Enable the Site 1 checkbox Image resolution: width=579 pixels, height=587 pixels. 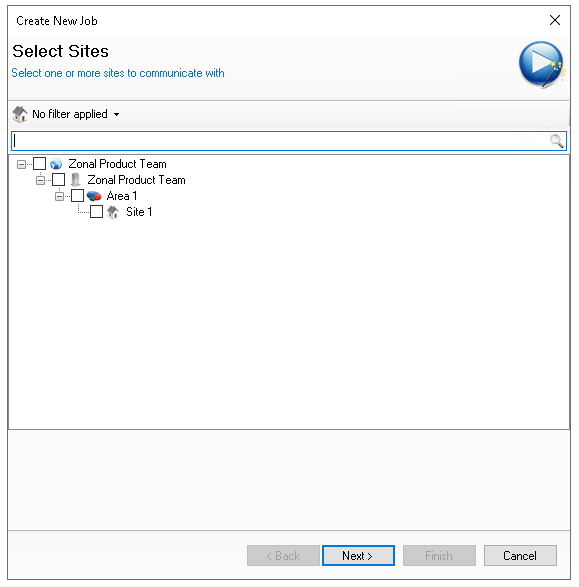click(97, 212)
